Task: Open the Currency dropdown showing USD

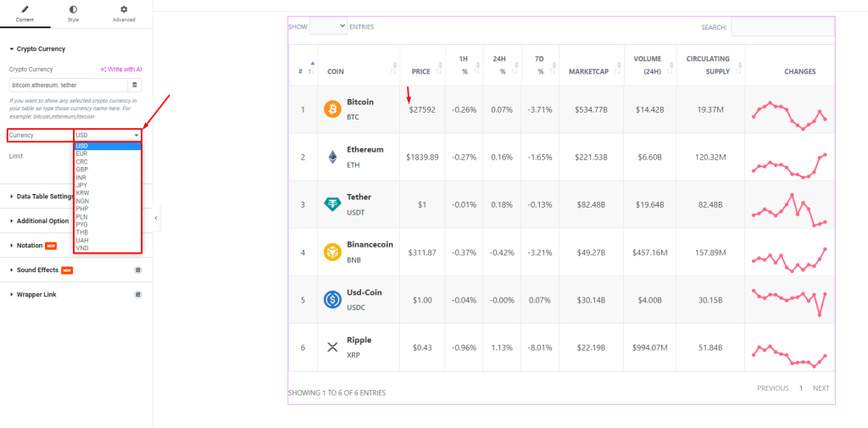Action: click(x=108, y=135)
